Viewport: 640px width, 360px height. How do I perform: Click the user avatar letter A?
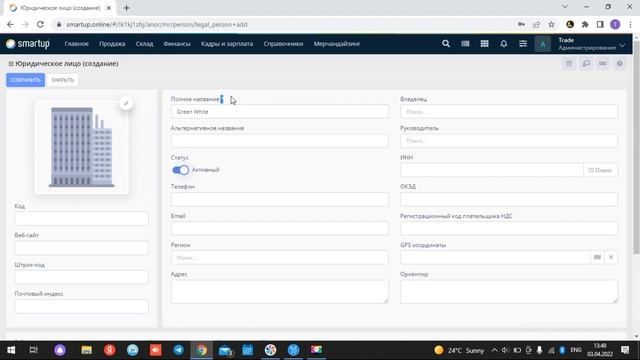click(542, 44)
